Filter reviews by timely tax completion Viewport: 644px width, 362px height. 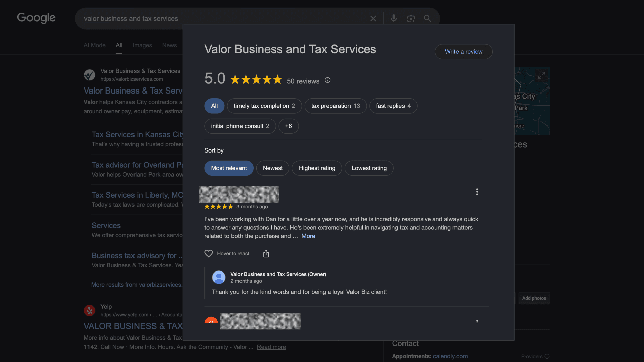tap(264, 106)
